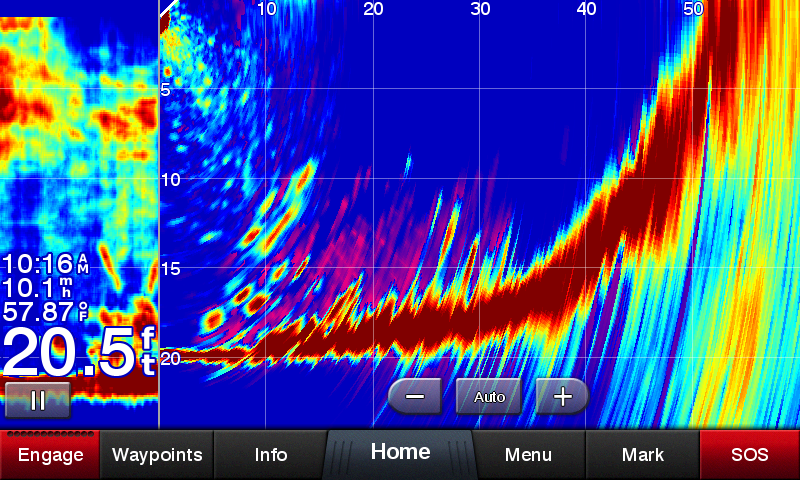This screenshot has width=800, height=480.
Task: Click the 15 depth scale marker
Action: pyautogui.click(x=170, y=268)
